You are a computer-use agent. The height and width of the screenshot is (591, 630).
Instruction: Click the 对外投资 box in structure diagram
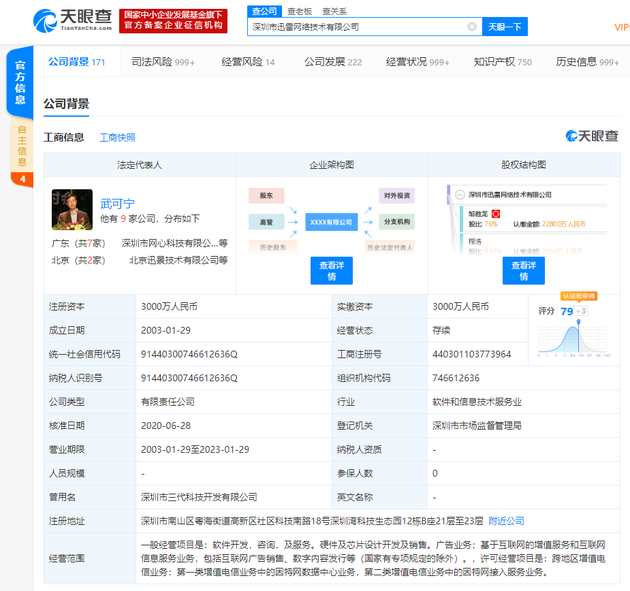coord(397,196)
